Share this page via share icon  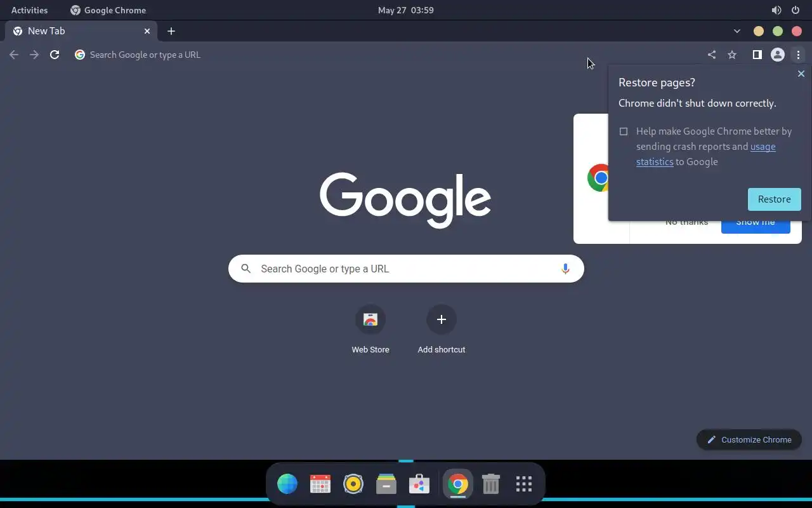point(712,55)
